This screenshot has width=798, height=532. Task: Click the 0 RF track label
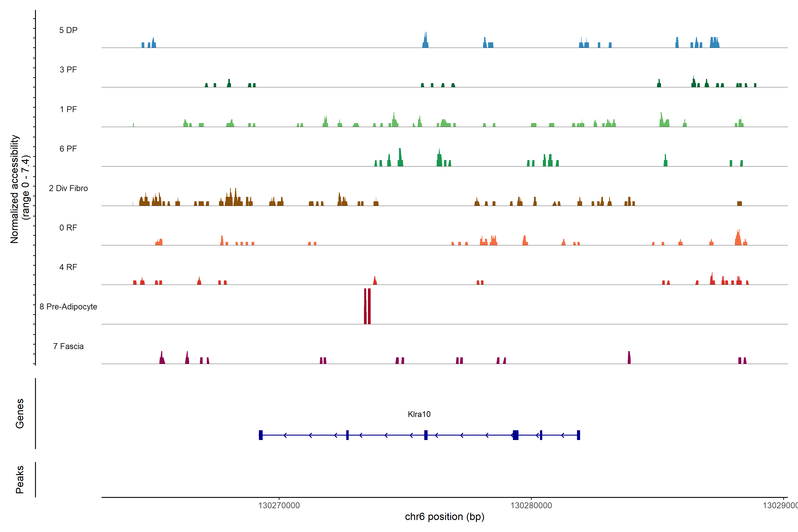68,228
